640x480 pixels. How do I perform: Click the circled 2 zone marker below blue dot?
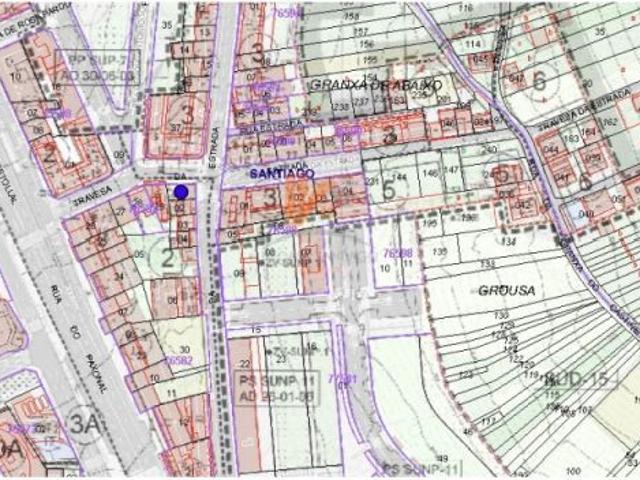pos(167,258)
